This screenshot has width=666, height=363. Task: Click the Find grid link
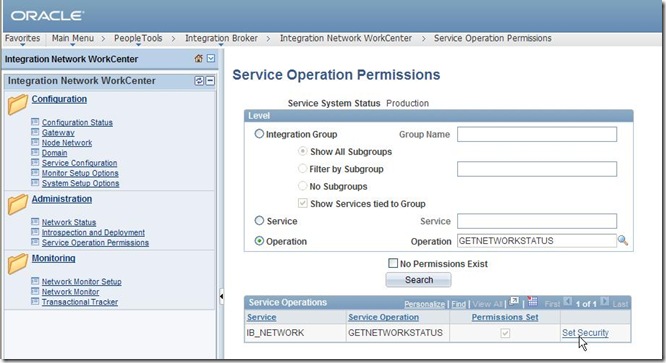(458, 304)
